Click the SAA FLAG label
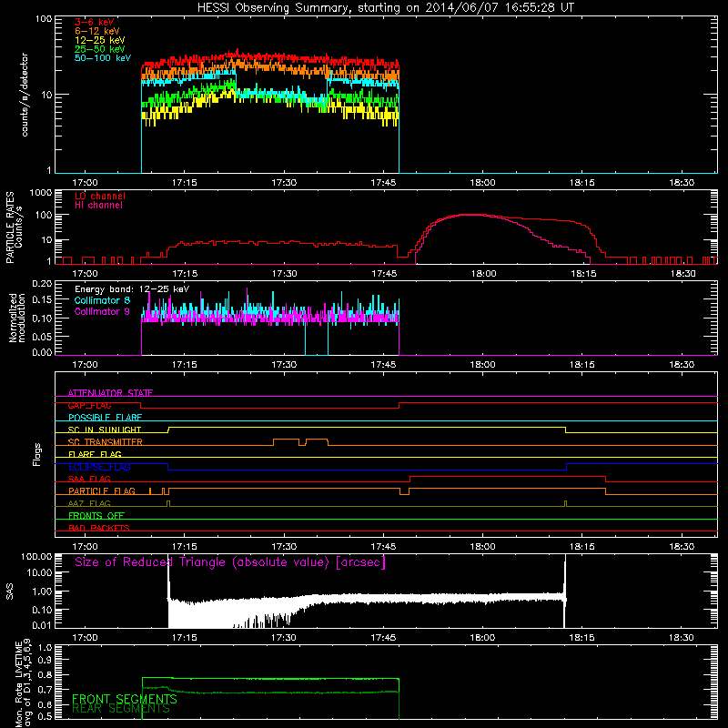Image resolution: width=728 pixels, height=728 pixels. tap(89, 479)
